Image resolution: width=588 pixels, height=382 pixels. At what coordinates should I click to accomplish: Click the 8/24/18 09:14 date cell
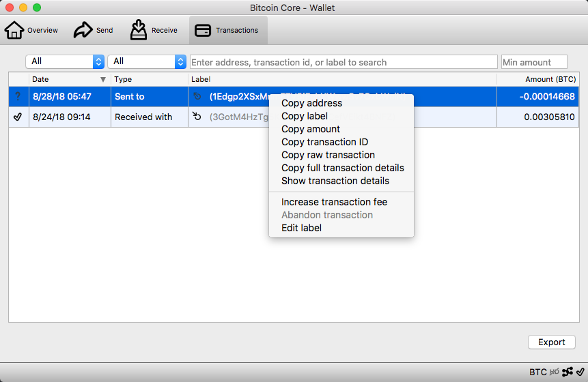pos(70,117)
